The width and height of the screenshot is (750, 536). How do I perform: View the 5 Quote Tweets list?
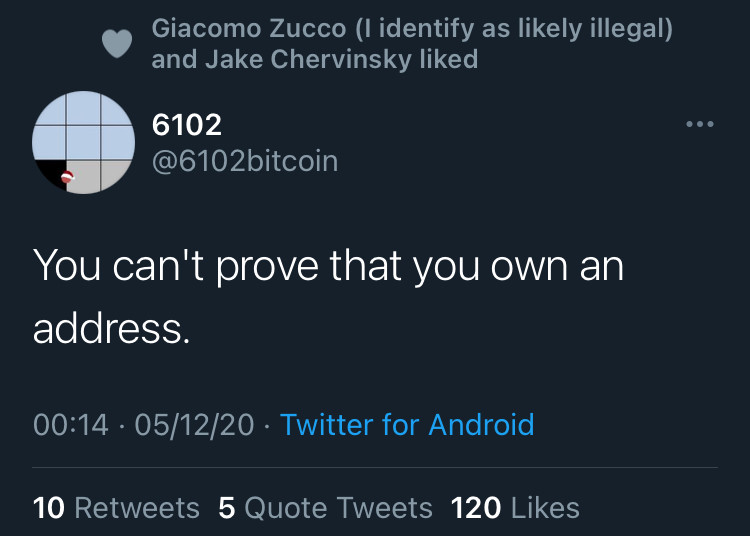(x=325, y=507)
